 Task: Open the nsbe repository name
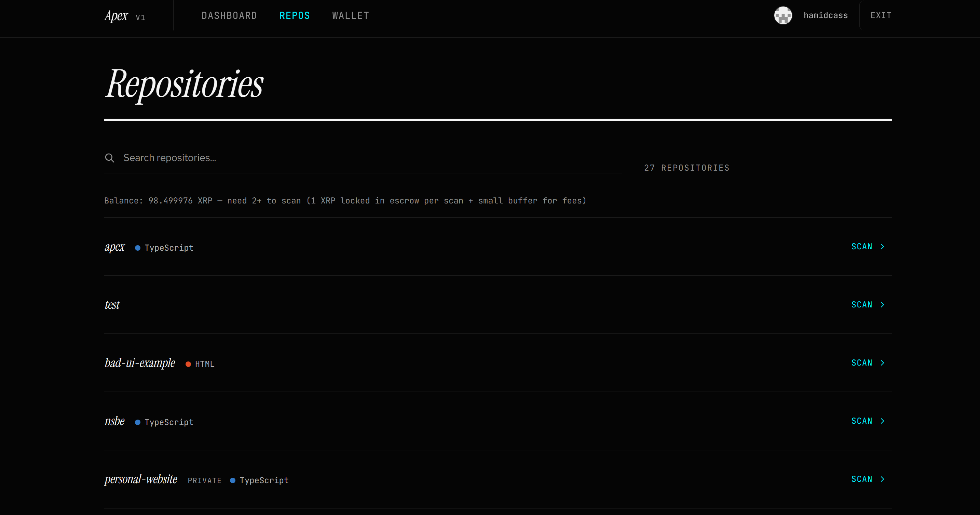[114, 421]
